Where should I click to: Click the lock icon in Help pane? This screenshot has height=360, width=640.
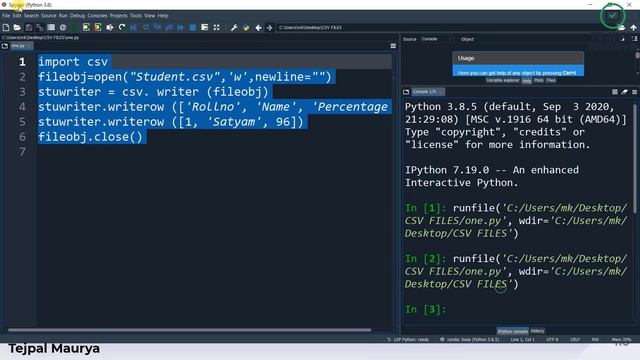coord(622,39)
